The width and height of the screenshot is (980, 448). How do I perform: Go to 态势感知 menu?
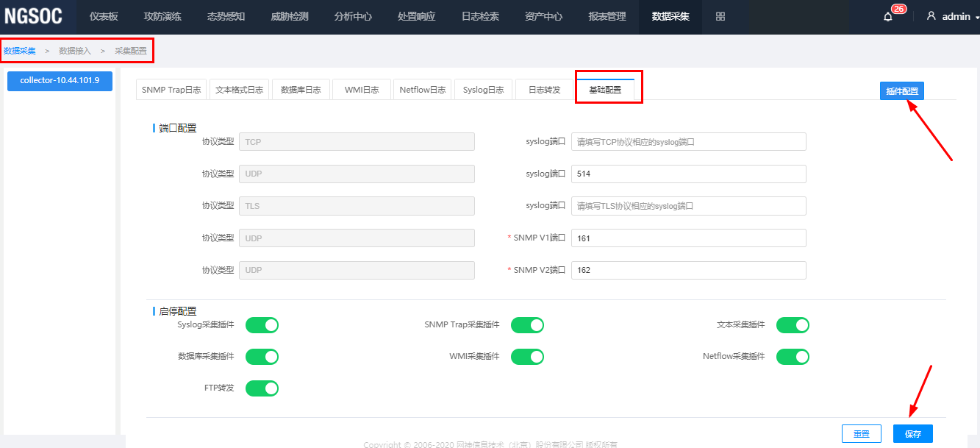(226, 16)
